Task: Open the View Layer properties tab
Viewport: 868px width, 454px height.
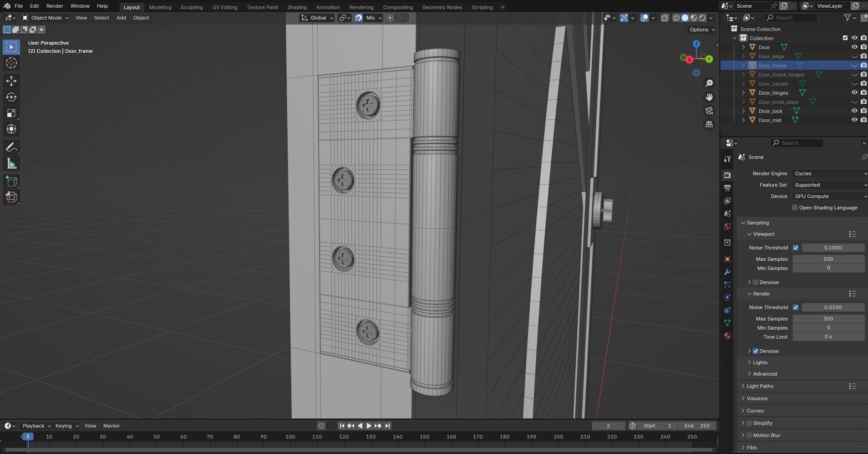Action: coord(727,201)
